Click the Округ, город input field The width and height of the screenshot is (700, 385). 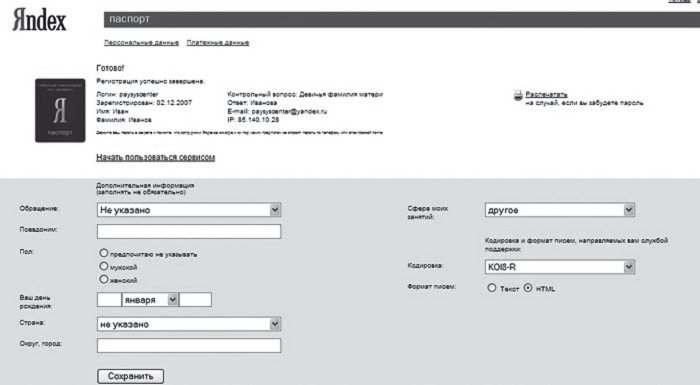(x=189, y=345)
